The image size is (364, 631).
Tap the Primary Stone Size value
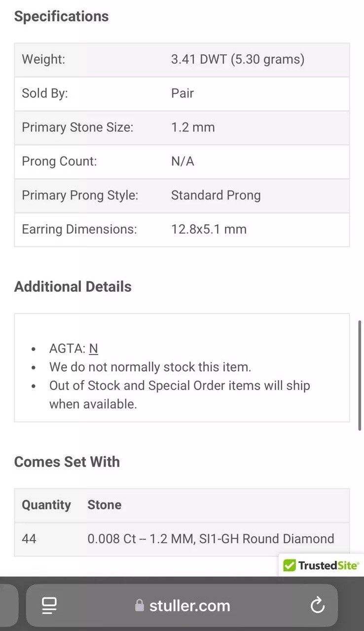(193, 127)
